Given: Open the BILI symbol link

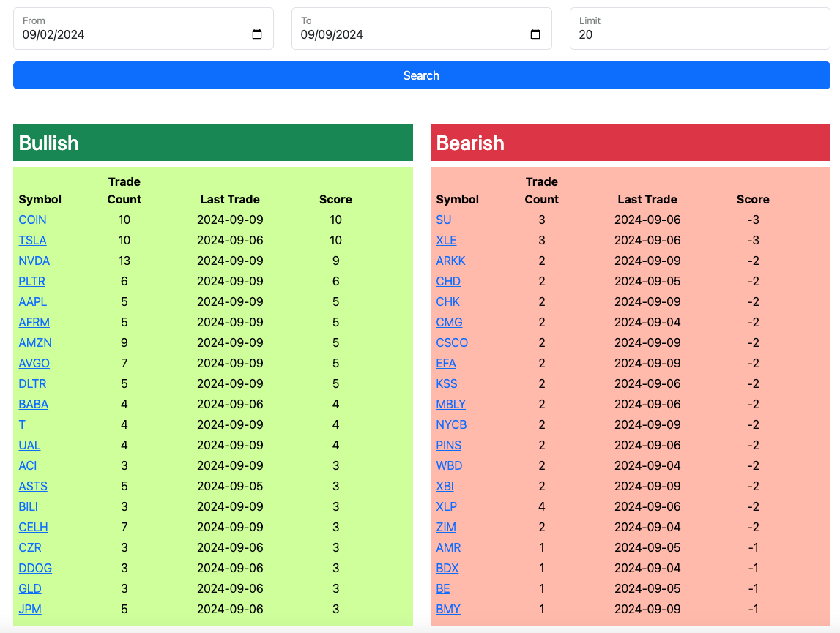Looking at the screenshot, I should click(x=29, y=506).
